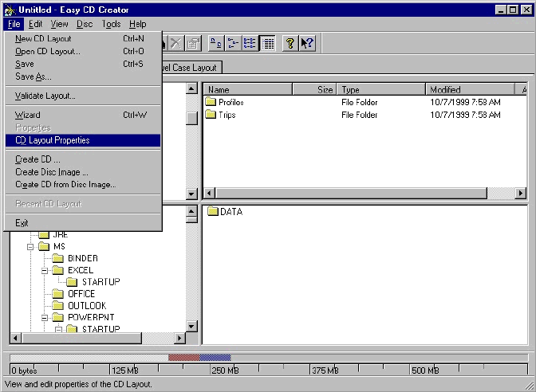Choose Open CD Layout... menu entry
The image size is (536, 392).
[83, 51]
